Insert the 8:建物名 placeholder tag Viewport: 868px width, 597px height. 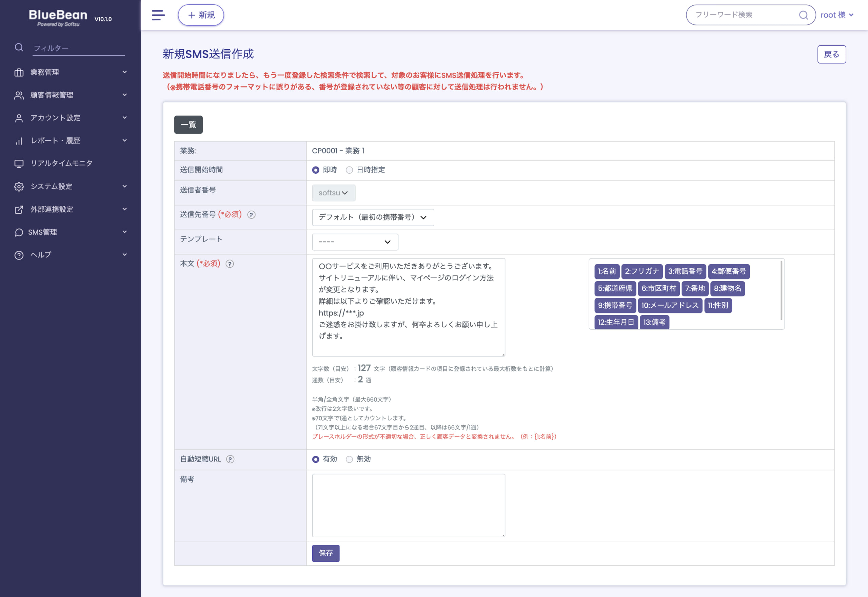coord(727,288)
